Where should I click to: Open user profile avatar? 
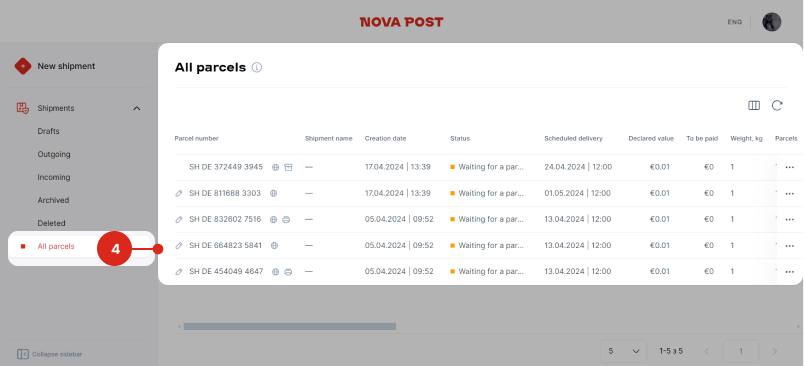pyautogui.click(x=772, y=22)
